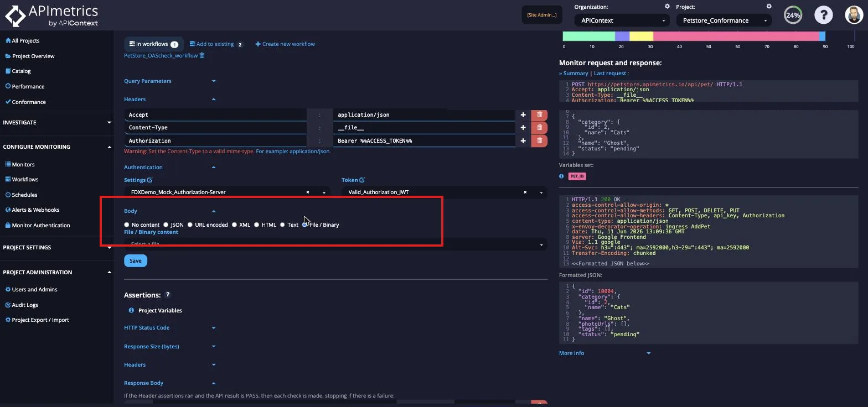Click the Content-Type value field __file__
Screen dimensions: 868x407
coord(424,128)
